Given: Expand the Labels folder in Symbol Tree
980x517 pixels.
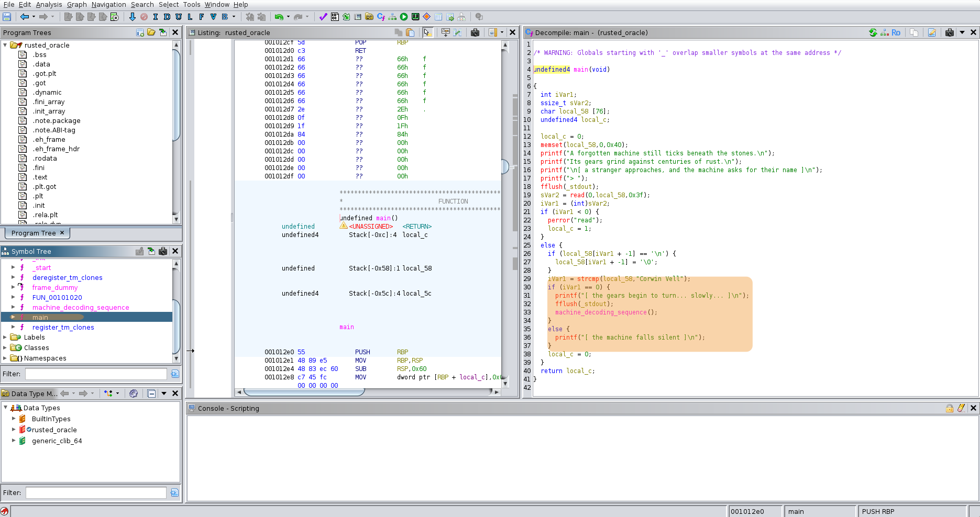Looking at the screenshot, I should (x=5, y=338).
